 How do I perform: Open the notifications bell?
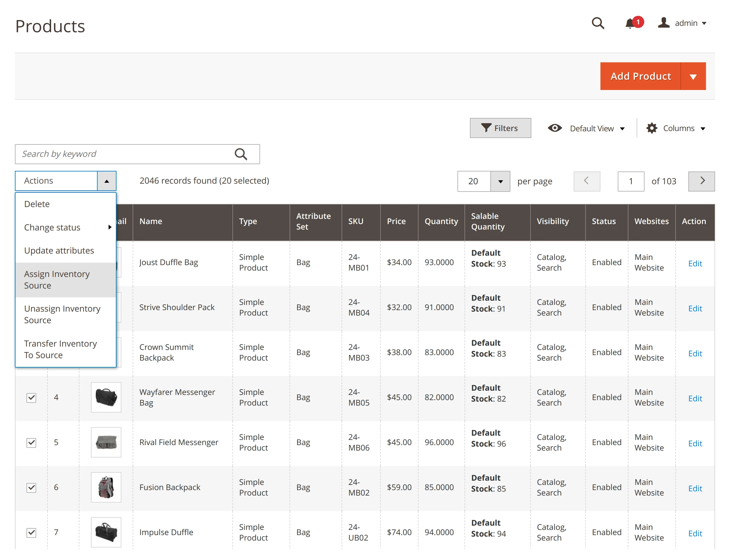click(631, 24)
